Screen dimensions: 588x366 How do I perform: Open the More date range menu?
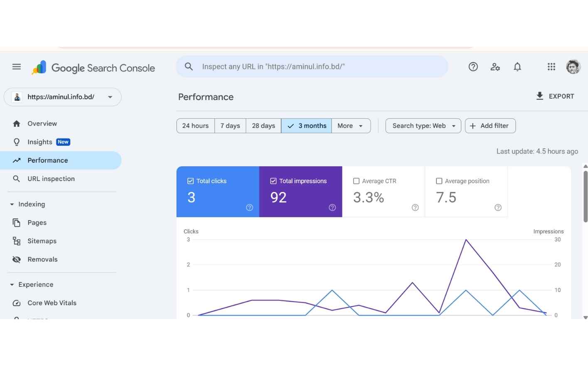[x=350, y=125]
